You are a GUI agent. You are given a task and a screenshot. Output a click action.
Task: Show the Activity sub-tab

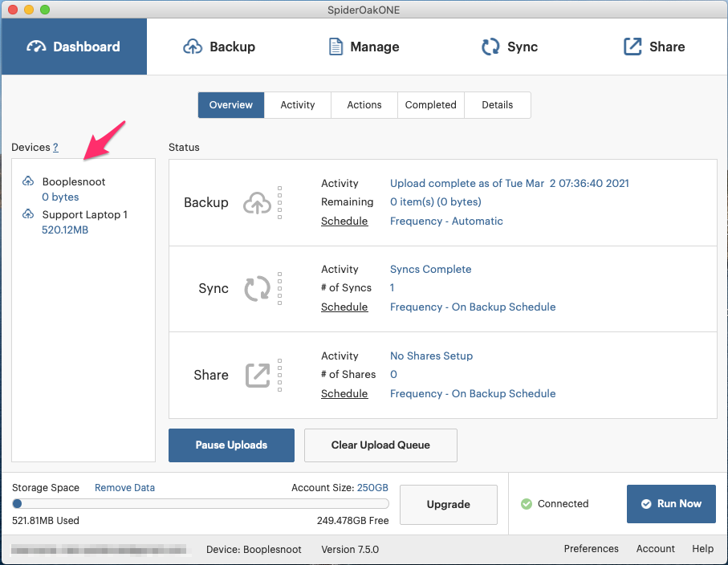click(x=298, y=105)
